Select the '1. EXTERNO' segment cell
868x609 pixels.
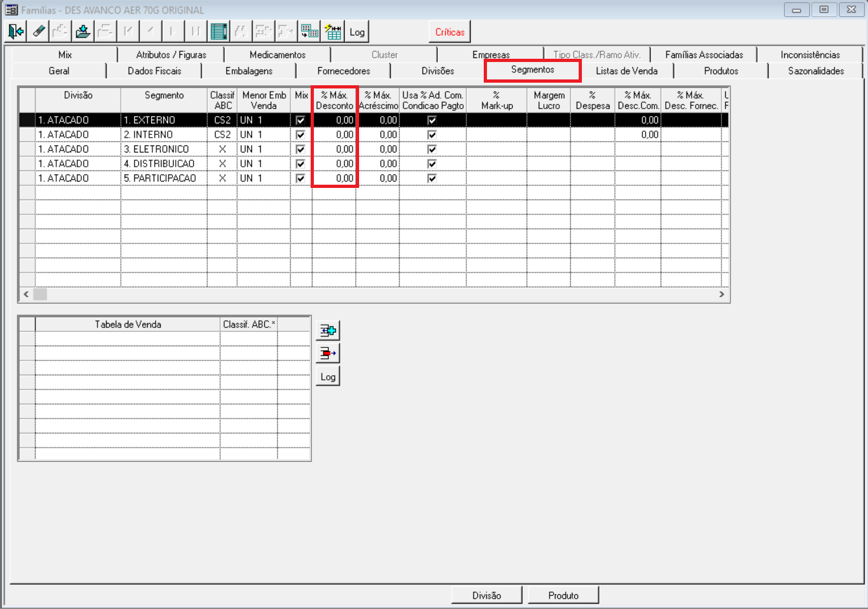tap(164, 120)
